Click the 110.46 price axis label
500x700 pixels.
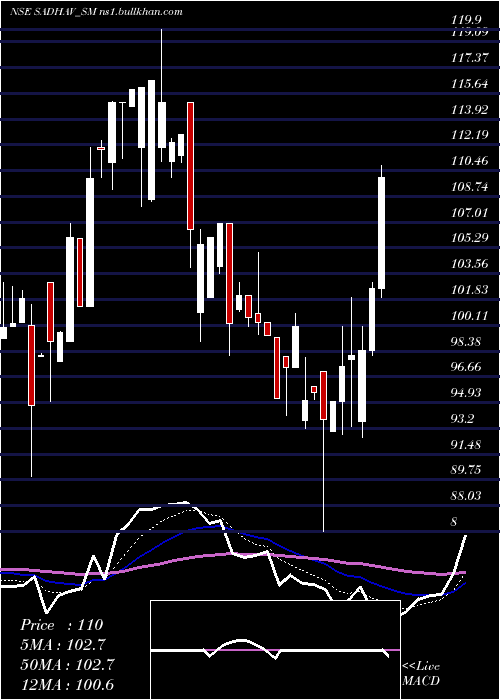pyautogui.click(x=469, y=161)
